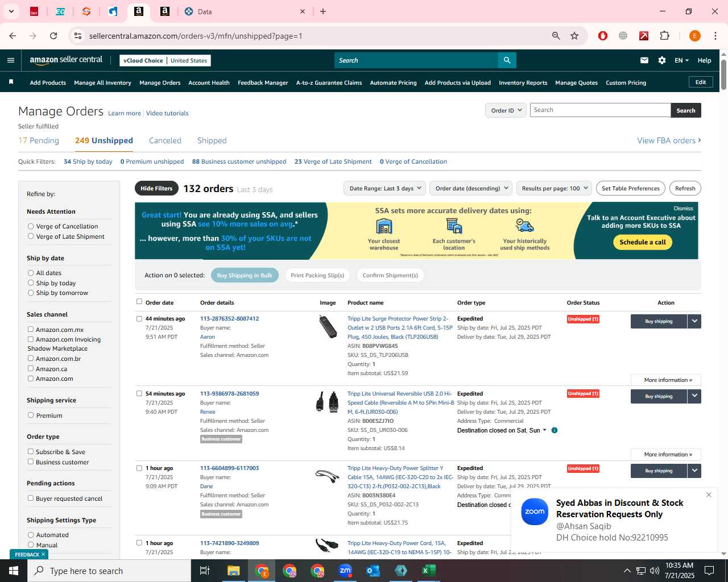
Task: Click the 23 Verge of Late Shipment quick filter
Action: coord(333,161)
